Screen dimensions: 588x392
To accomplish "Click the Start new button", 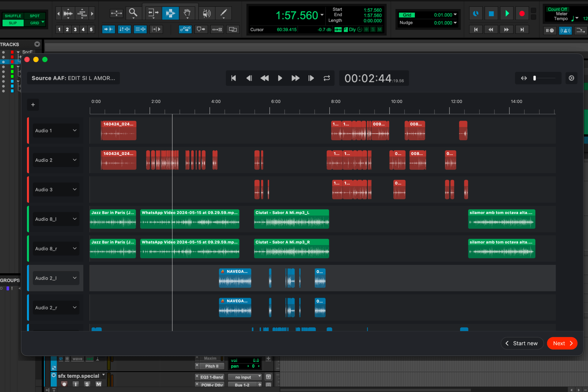I will (x=522, y=343).
